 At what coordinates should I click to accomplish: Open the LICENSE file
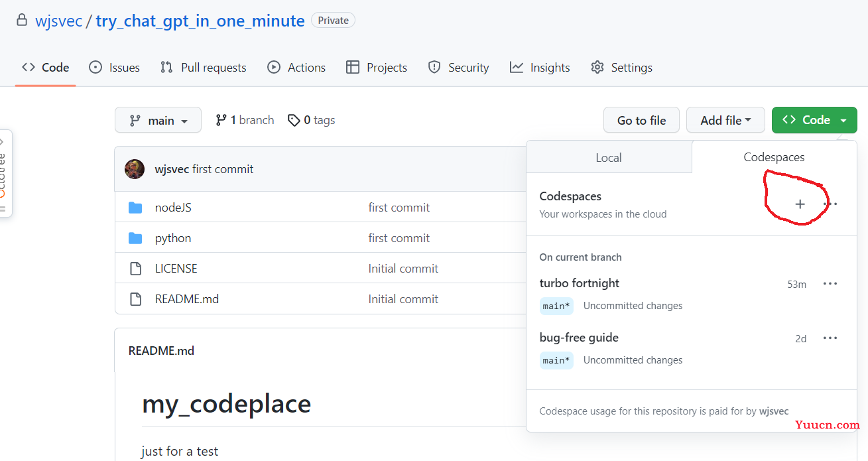(176, 269)
